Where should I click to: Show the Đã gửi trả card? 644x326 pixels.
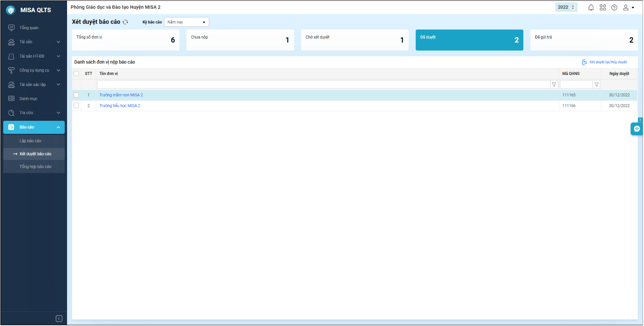pos(584,40)
